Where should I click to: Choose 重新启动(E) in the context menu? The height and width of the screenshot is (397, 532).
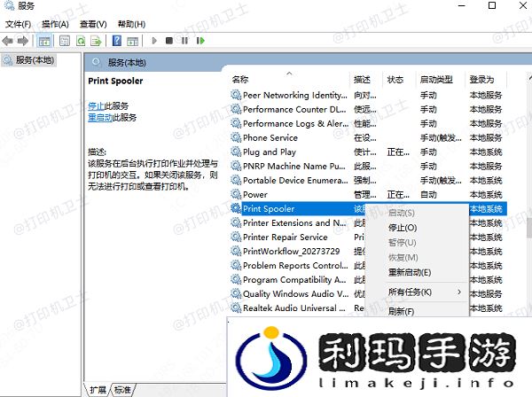410,272
